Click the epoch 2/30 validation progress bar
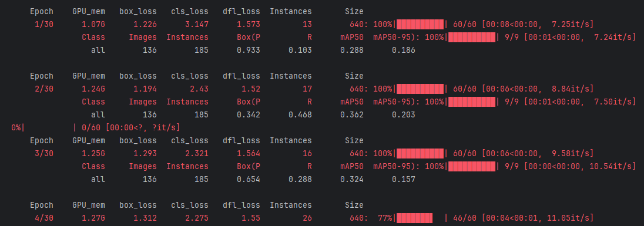 (472, 102)
